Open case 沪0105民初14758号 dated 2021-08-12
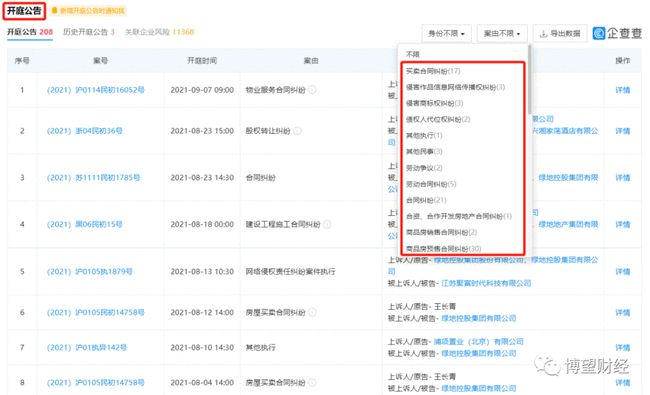650x395 pixels. (x=95, y=313)
